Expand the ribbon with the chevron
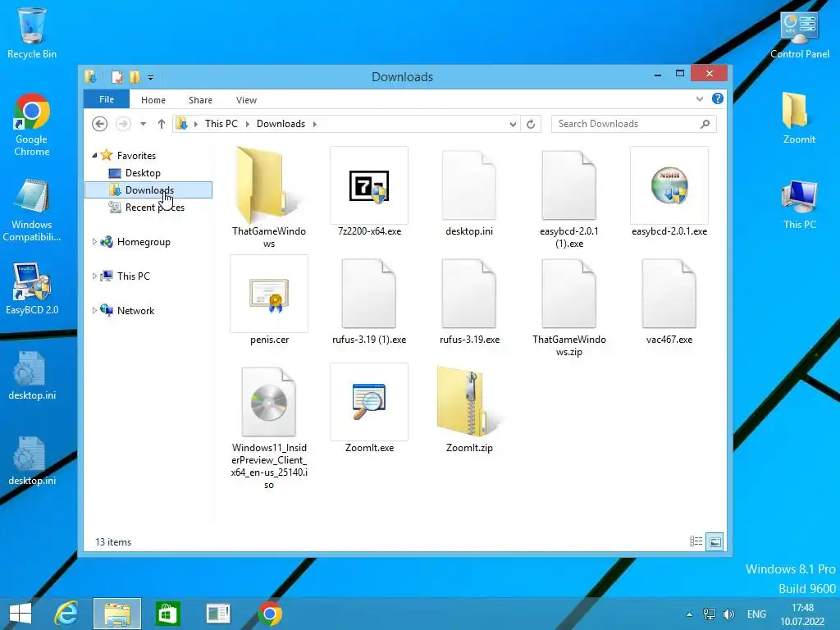This screenshot has width=840, height=630. [x=699, y=99]
